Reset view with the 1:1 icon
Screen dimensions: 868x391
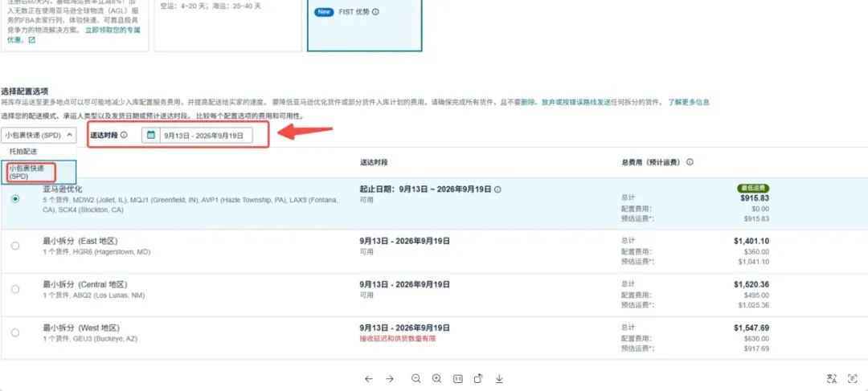click(x=458, y=379)
